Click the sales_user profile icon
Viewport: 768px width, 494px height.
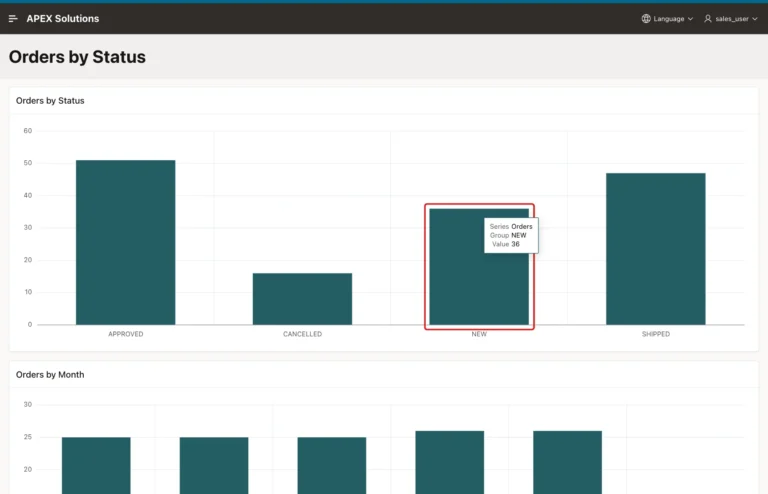(x=708, y=19)
